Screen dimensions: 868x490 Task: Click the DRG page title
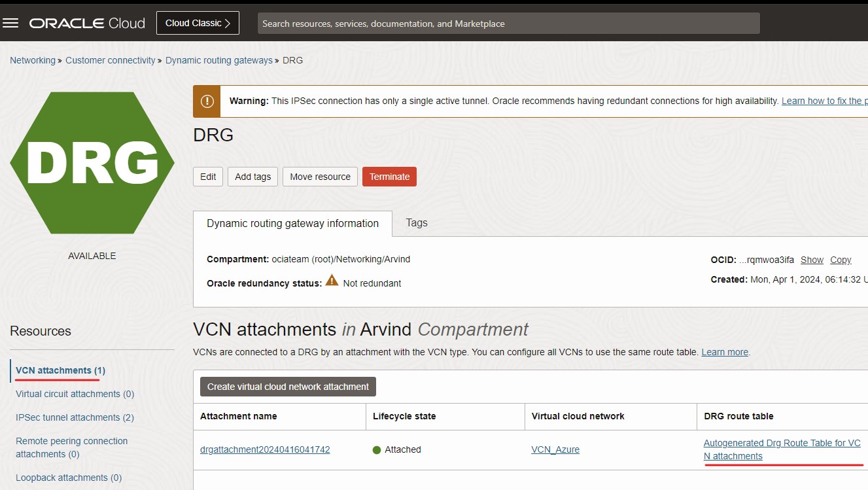pyautogui.click(x=213, y=135)
